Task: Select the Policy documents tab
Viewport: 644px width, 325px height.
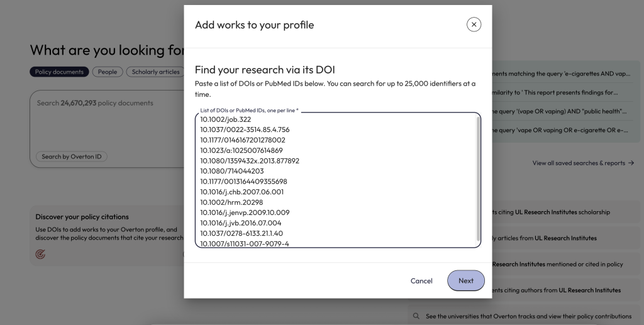Action: pos(59,72)
